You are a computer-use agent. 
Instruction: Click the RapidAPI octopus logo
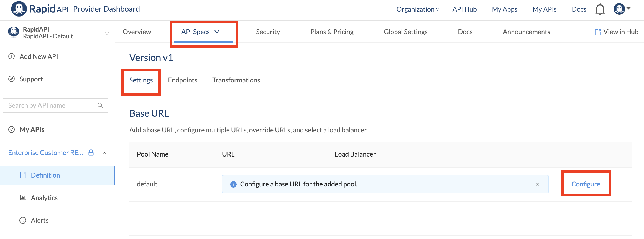coord(19,9)
